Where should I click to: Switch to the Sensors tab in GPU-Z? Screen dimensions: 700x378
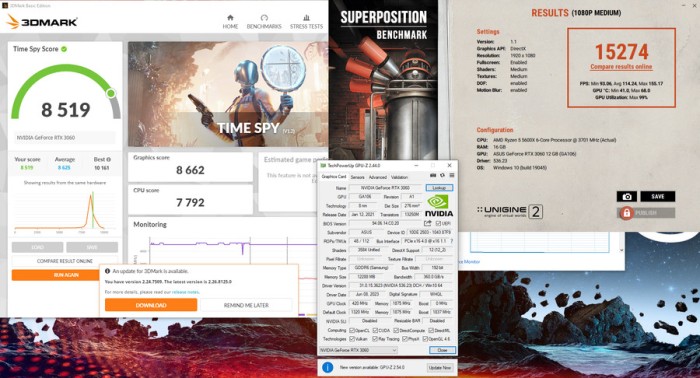click(357, 177)
